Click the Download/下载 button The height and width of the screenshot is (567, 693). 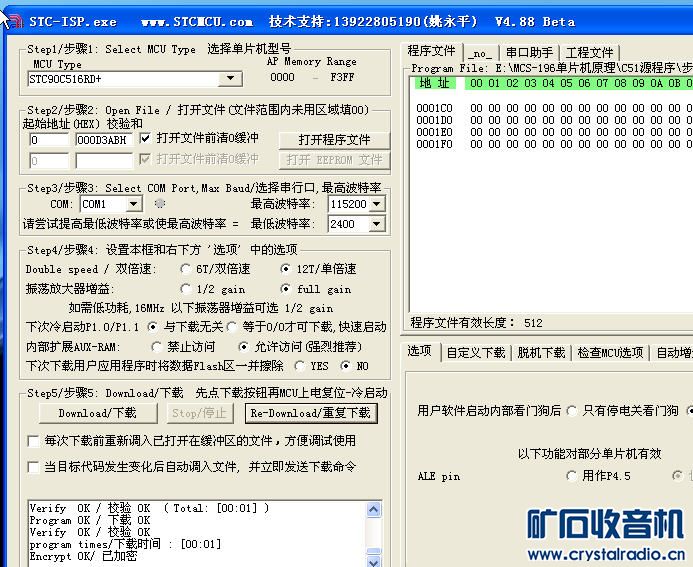coord(98,413)
